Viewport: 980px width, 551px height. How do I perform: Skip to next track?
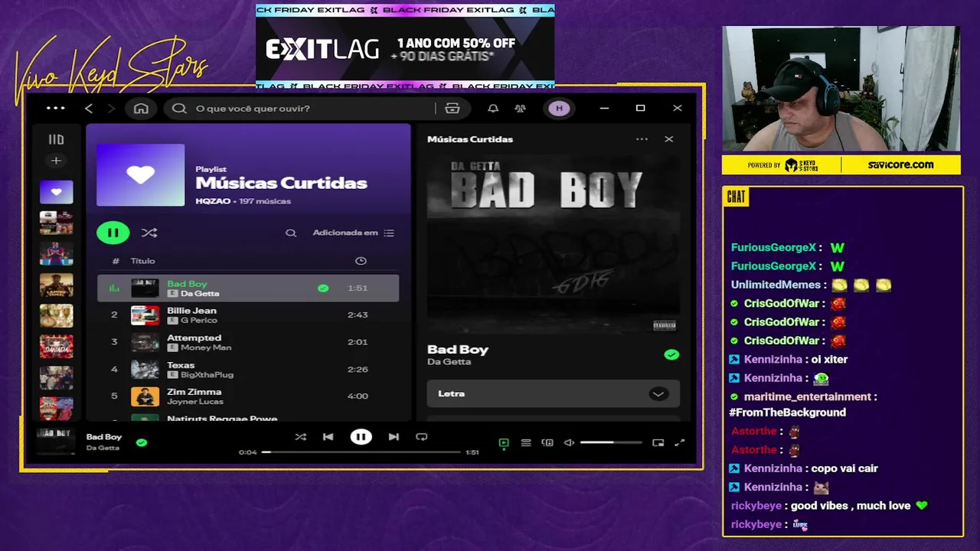[394, 437]
